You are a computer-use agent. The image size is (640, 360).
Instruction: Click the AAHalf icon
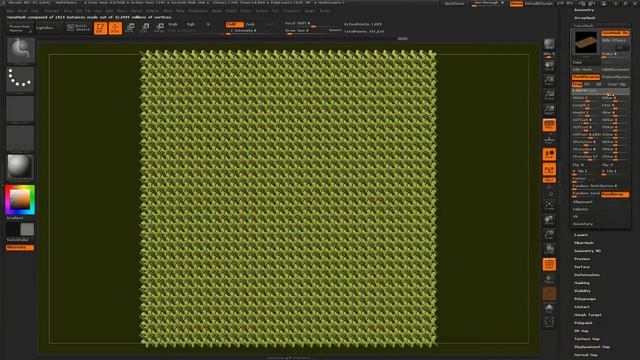(549, 110)
